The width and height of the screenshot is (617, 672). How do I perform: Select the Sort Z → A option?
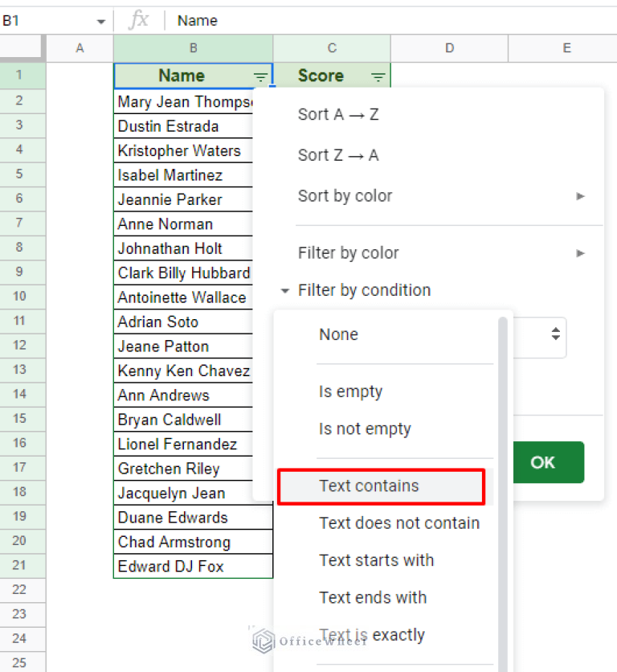pyautogui.click(x=338, y=154)
